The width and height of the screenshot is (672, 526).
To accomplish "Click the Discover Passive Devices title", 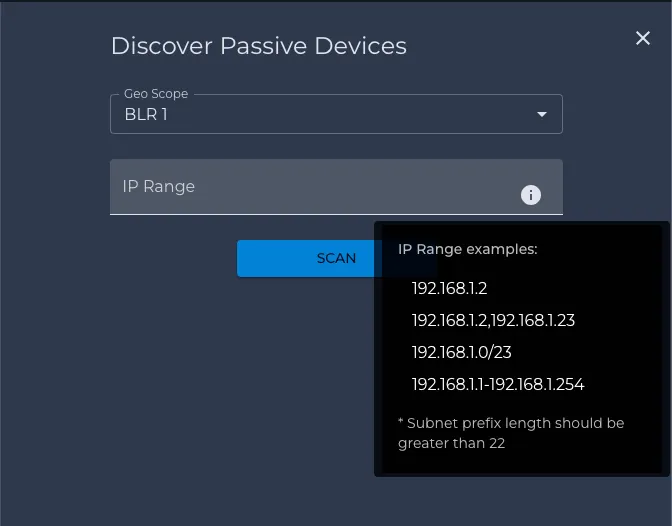I will [258, 46].
